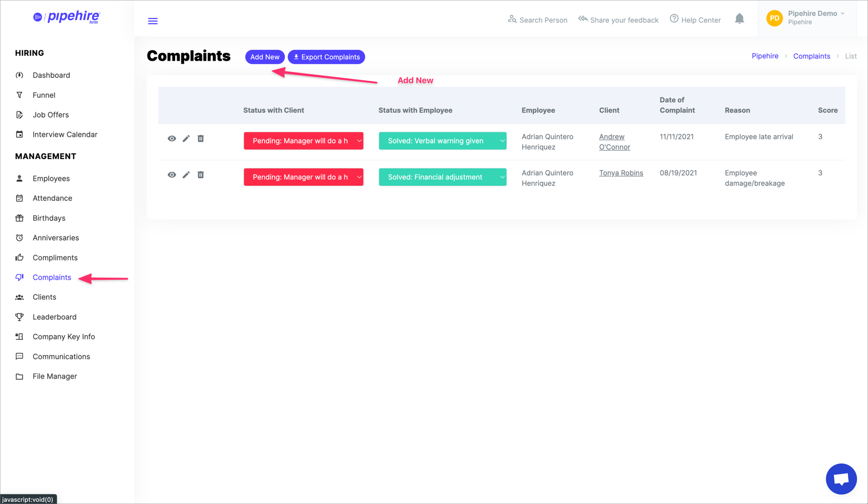Open the Interview Calendar
Viewport: 868px width, 504px height.
(x=65, y=134)
